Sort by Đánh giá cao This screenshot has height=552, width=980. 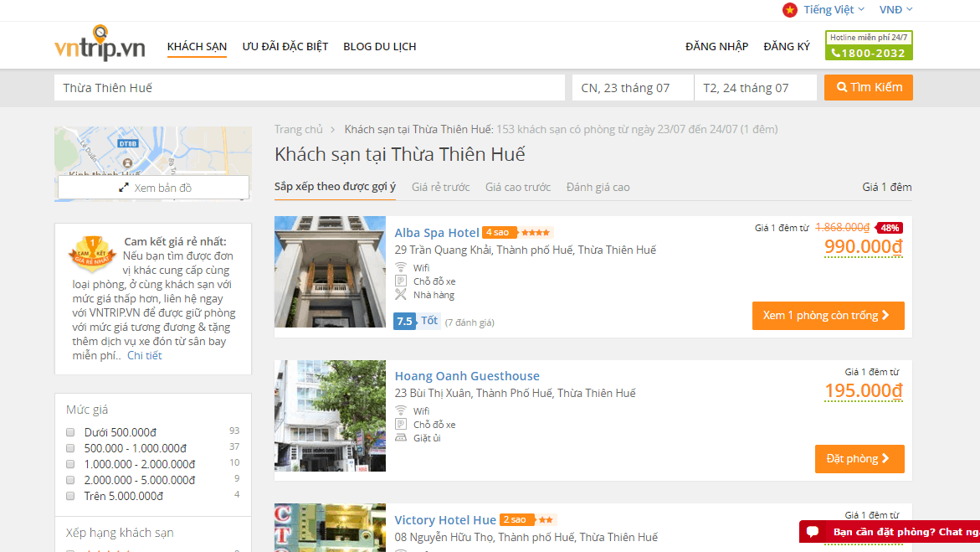tap(598, 187)
